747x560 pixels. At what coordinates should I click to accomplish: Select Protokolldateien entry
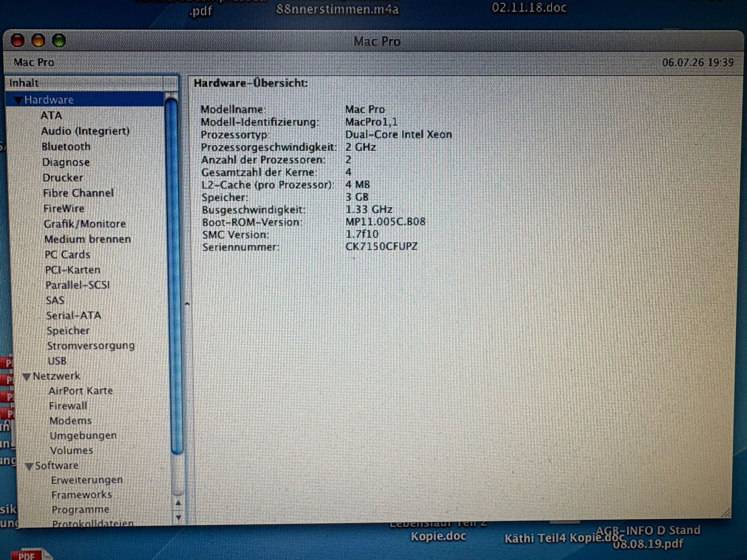tap(93, 523)
